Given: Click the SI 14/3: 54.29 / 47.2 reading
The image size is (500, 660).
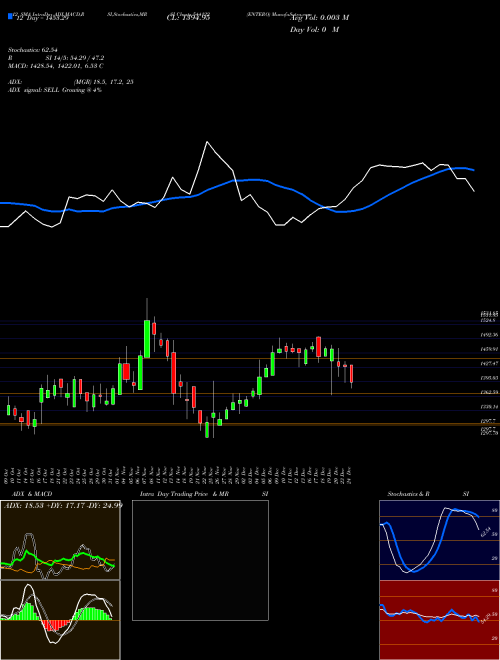Looking at the screenshot, I should click(x=75, y=58).
